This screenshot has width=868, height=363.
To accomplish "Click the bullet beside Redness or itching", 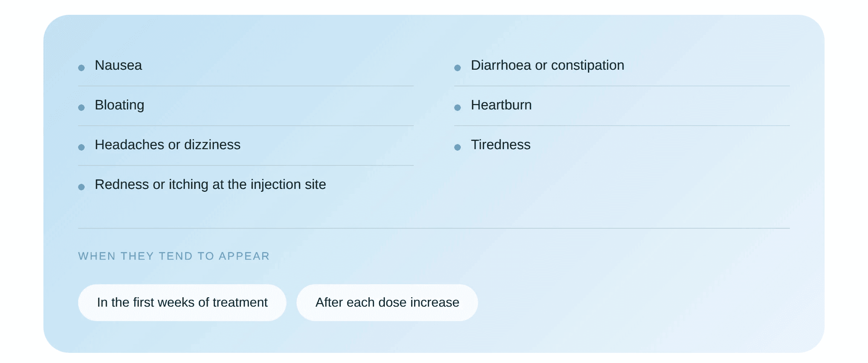I will tap(81, 187).
